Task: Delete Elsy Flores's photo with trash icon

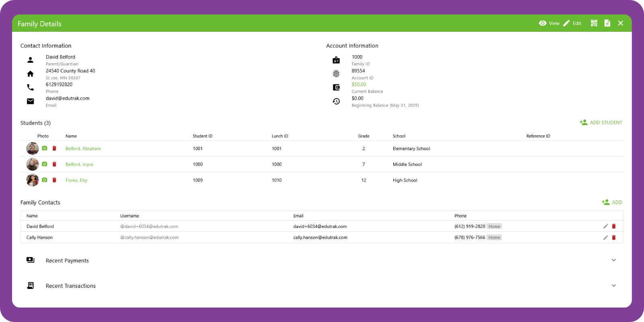Action: (54, 180)
